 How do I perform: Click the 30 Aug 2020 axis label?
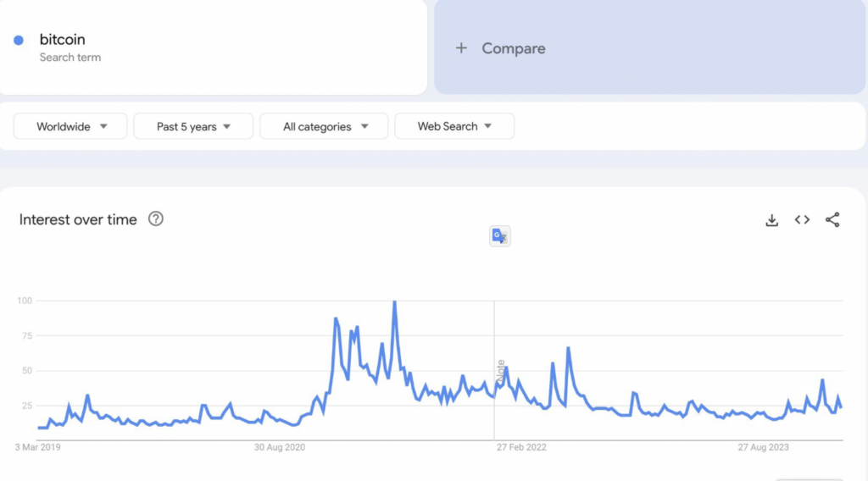tap(280, 447)
